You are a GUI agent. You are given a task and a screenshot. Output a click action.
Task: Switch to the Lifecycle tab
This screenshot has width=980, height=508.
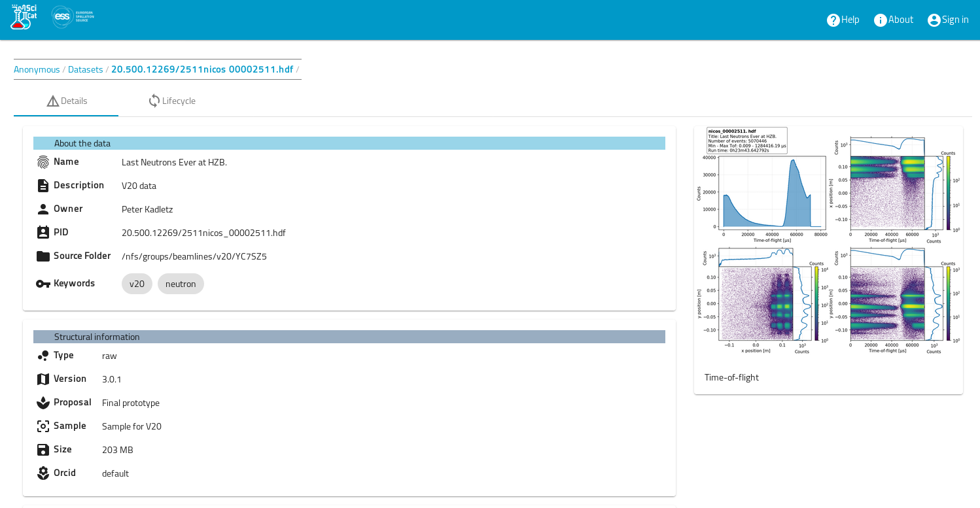pyautogui.click(x=171, y=101)
